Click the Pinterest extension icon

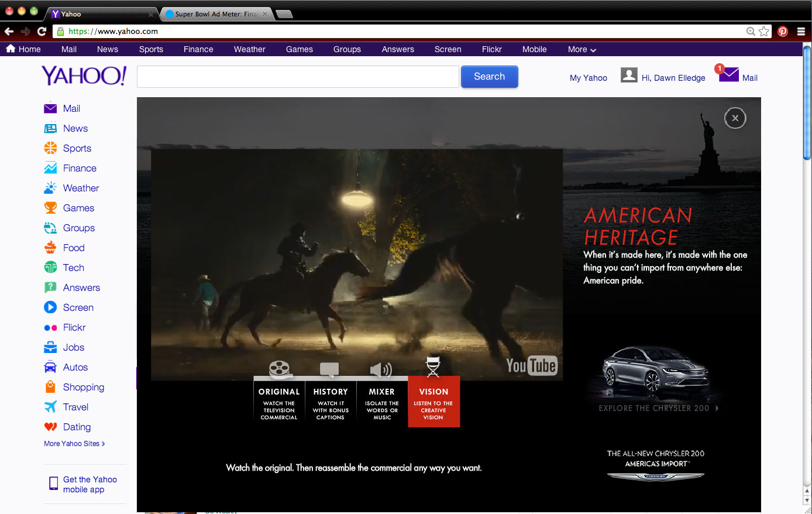click(x=783, y=32)
